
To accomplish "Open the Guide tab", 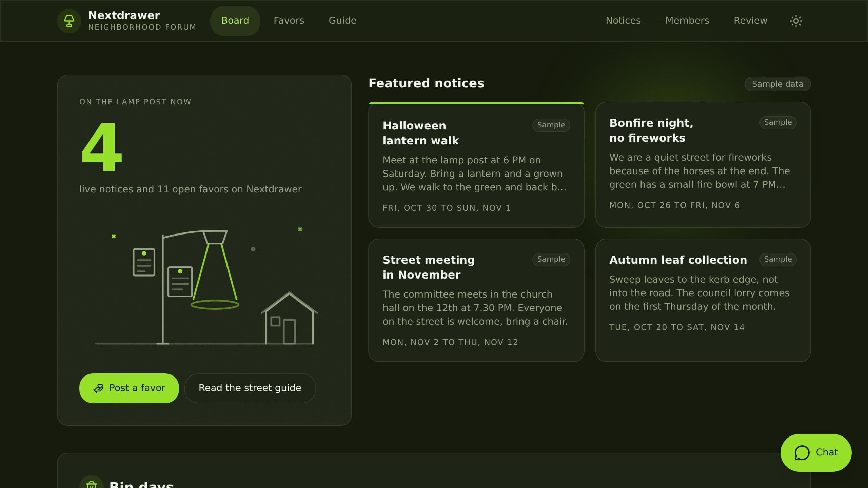I will point(342,21).
